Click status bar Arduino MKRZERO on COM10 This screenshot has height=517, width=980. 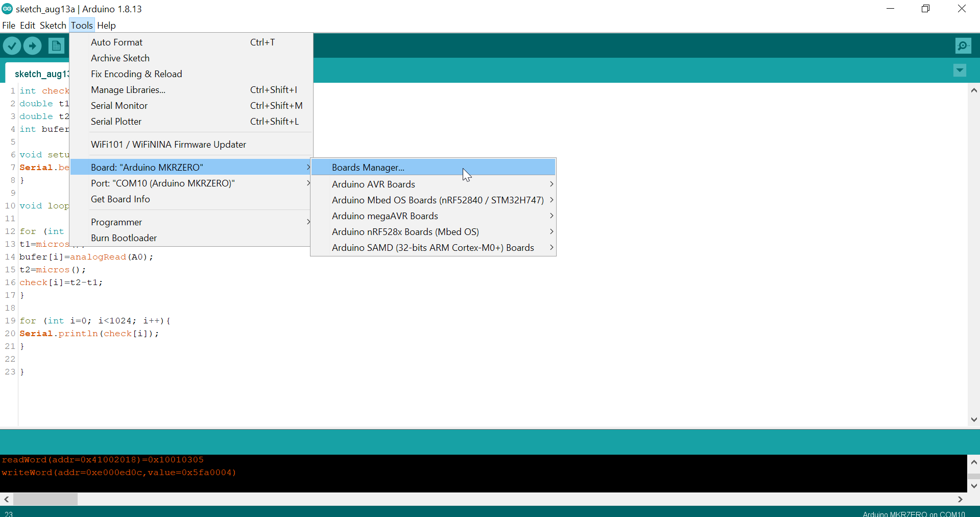(914, 513)
